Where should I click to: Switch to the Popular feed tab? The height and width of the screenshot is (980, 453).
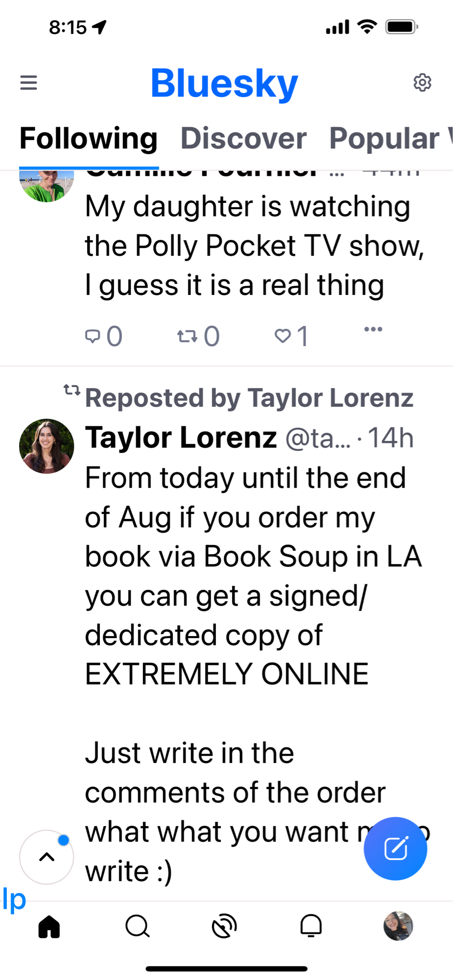(387, 138)
